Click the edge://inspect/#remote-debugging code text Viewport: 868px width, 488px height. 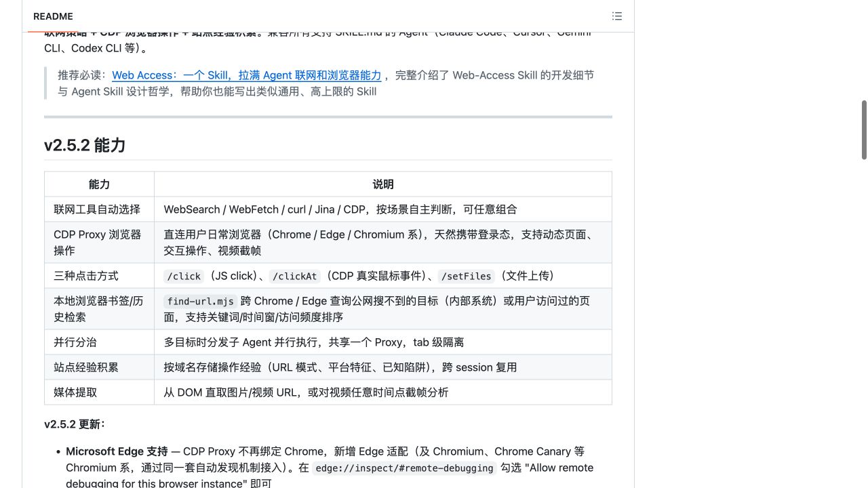click(404, 468)
